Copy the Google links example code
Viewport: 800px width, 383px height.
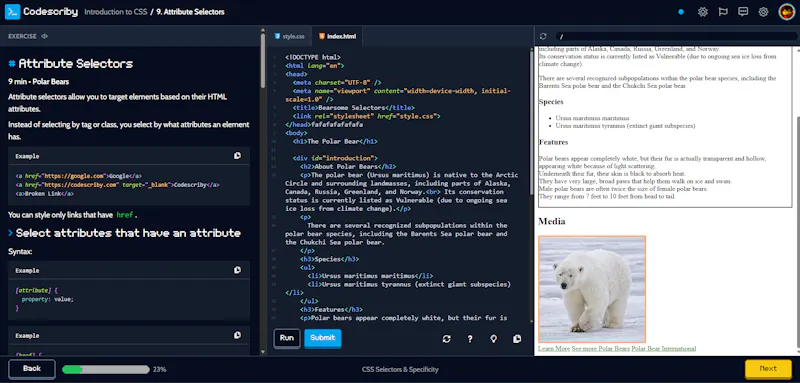237,156
